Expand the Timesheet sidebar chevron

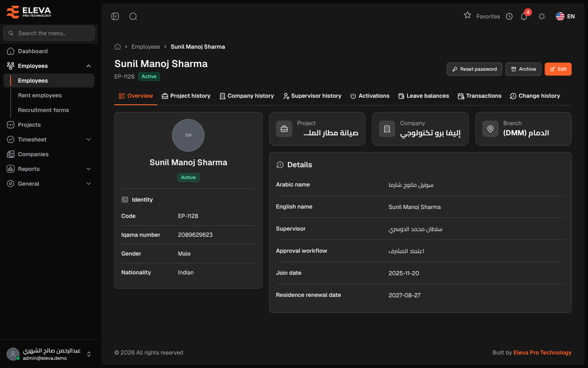pyautogui.click(x=89, y=139)
